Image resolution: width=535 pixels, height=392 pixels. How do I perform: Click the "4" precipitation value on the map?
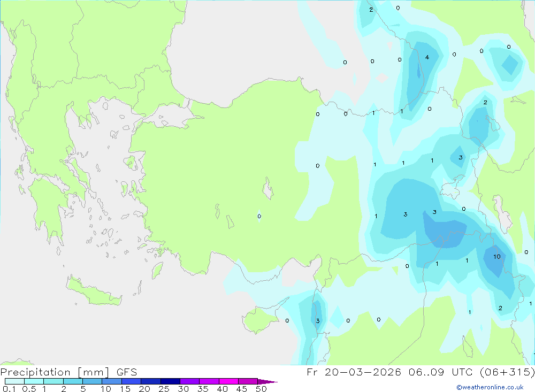coord(427,57)
